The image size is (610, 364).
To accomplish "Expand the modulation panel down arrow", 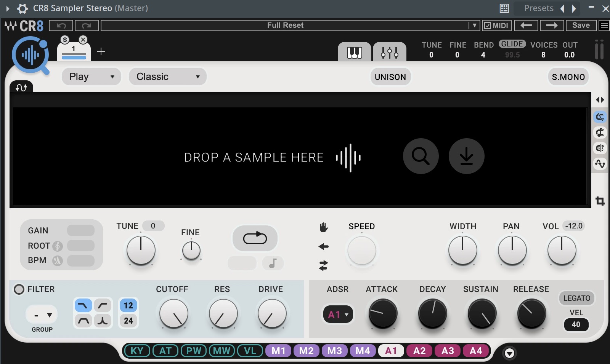I will pyautogui.click(x=510, y=353).
